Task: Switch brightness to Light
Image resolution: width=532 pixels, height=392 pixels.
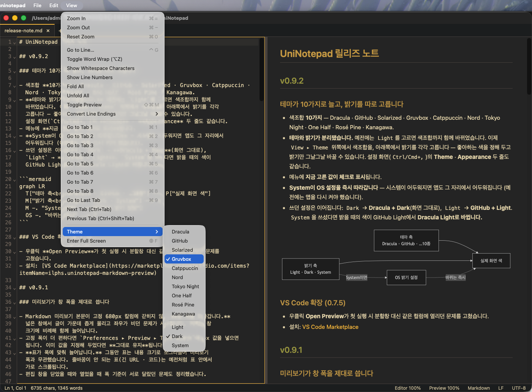Action: (x=184, y=327)
